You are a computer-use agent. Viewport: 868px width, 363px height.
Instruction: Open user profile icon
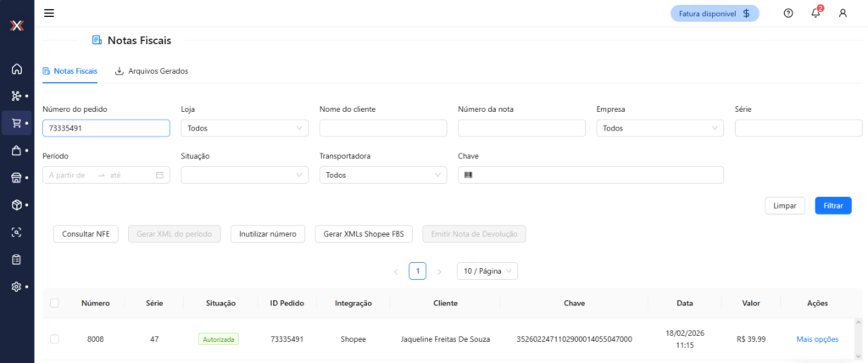pos(843,13)
